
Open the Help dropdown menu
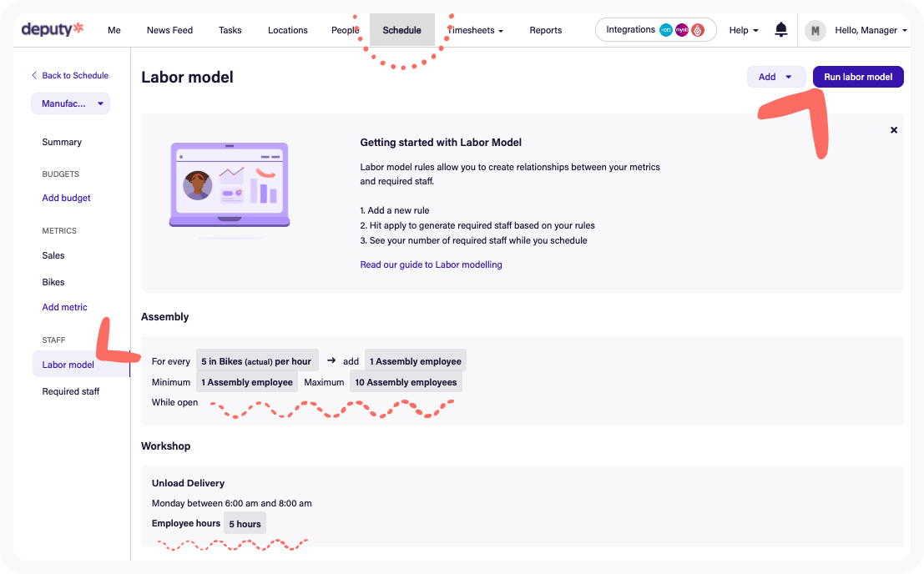743,31
